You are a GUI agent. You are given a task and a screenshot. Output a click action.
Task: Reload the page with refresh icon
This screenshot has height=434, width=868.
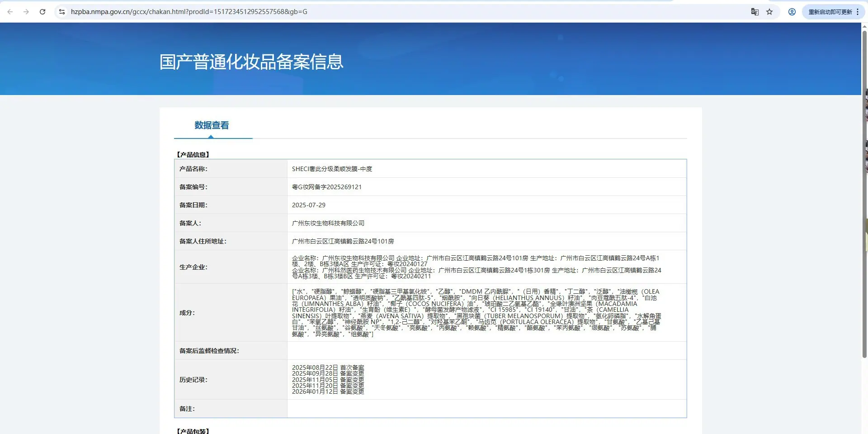point(42,12)
